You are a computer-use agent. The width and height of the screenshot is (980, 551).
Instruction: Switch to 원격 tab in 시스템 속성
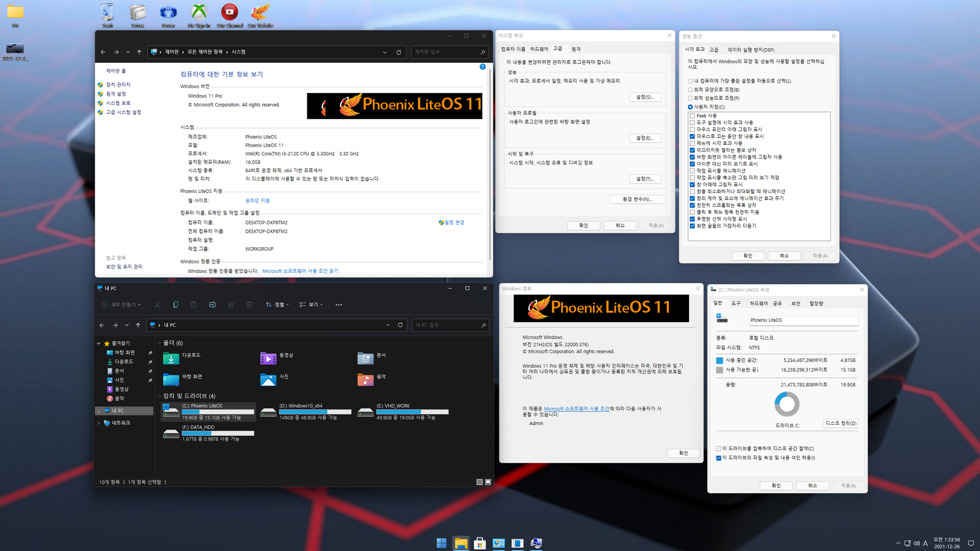click(x=576, y=49)
